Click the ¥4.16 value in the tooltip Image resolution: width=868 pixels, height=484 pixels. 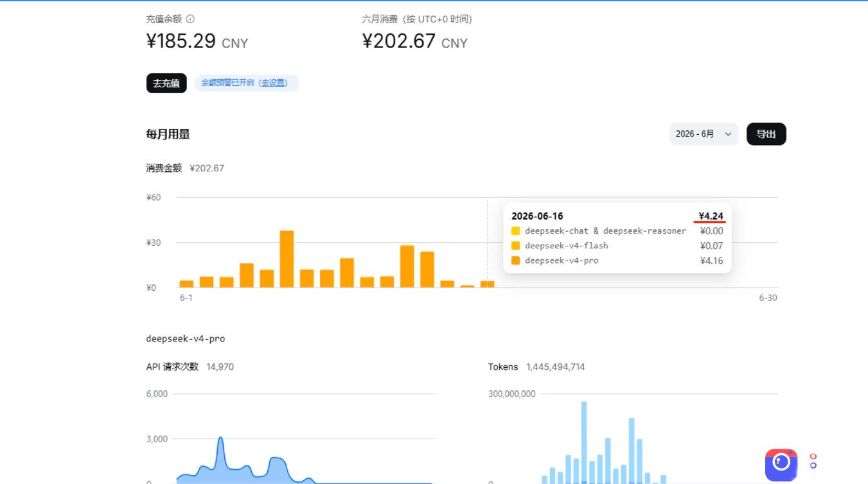click(712, 261)
